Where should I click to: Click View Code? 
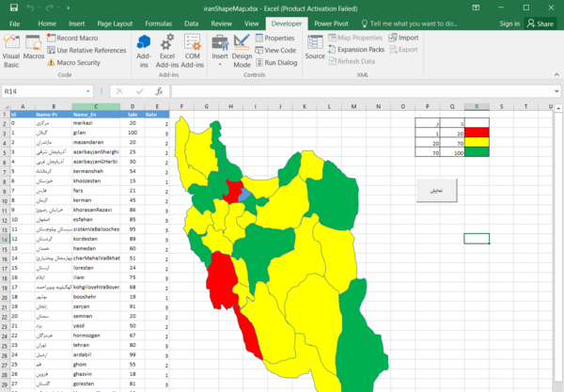275,51
